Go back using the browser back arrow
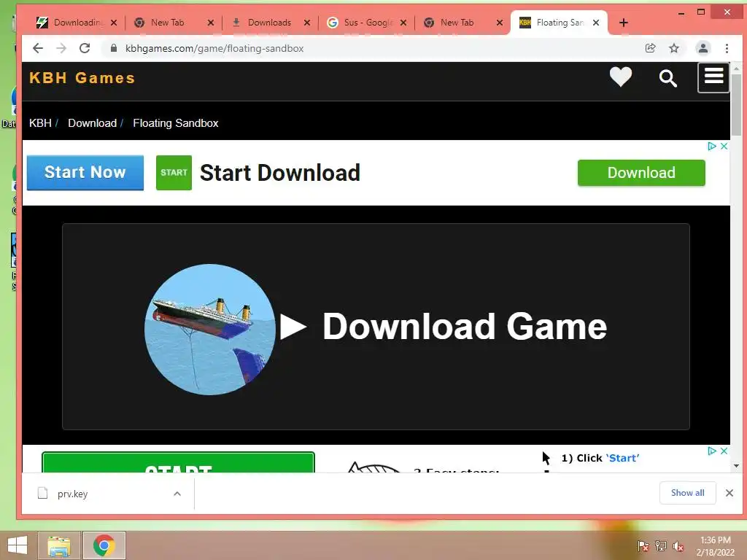Screen dimensions: 747x560 coord(38,48)
